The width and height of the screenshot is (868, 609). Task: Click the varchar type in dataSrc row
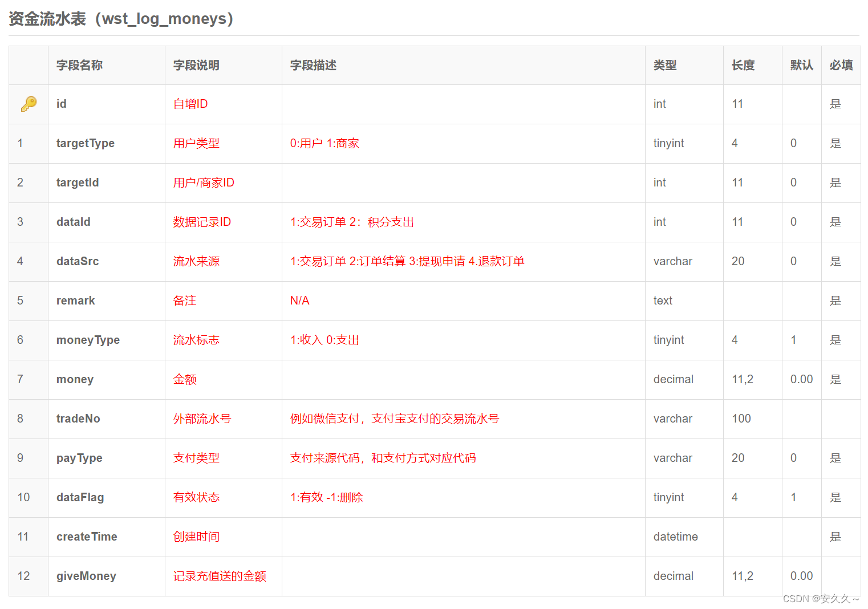(673, 261)
